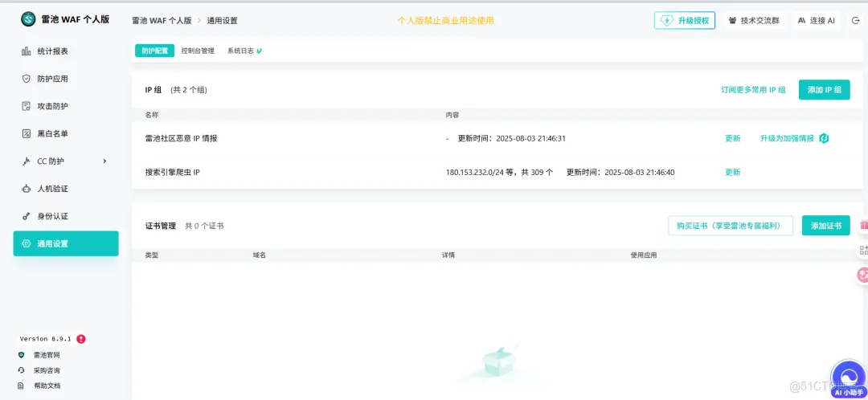Click the pink round icon on right edge
Screen dimensions: 868x400
pos(862,274)
